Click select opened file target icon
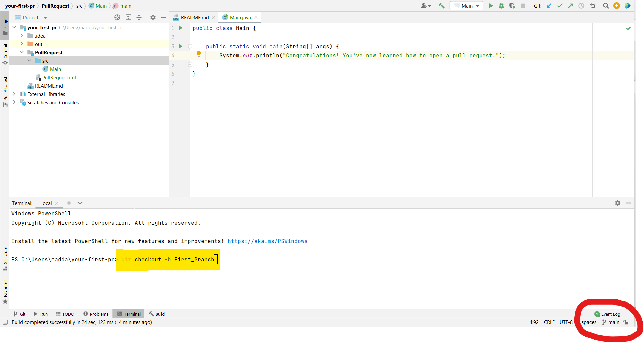This screenshot has height=343, width=644. coord(117,17)
